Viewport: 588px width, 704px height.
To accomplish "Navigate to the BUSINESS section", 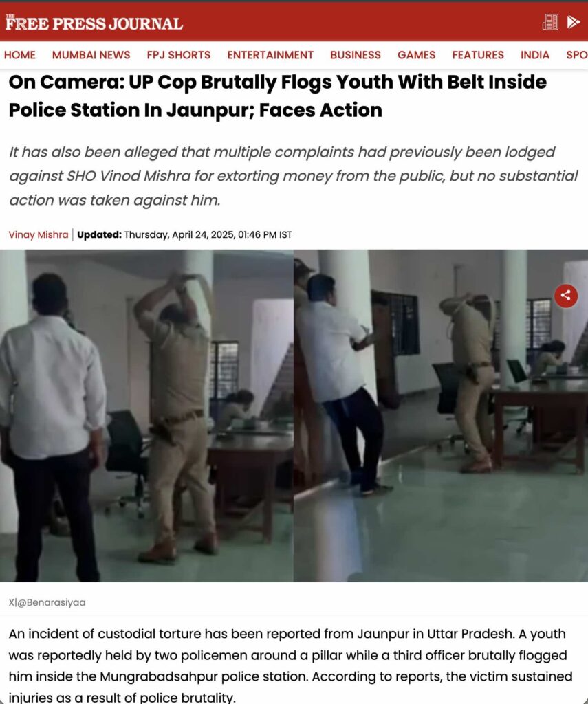I will click(356, 55).
